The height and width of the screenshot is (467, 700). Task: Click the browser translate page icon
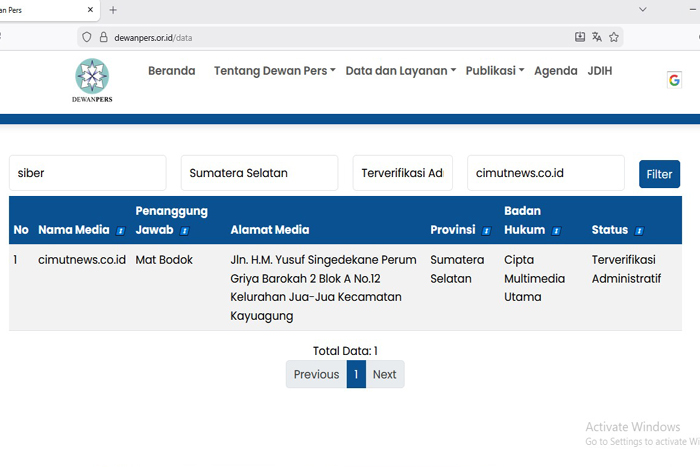[x=597, y=37]
